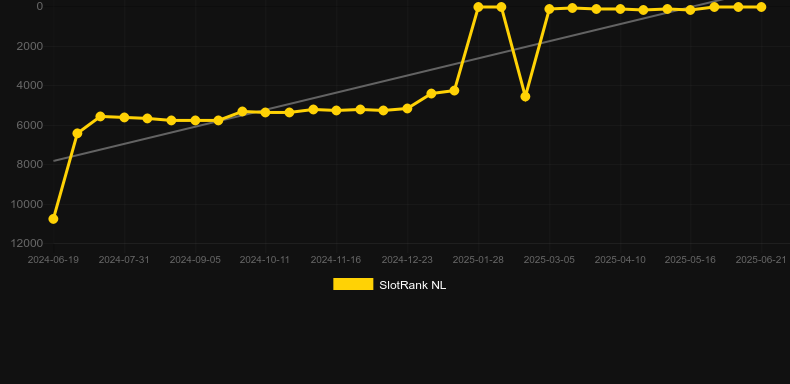Click the 2025-03-05 x-axis date label
790x384 pixels.
click(549, 260)
